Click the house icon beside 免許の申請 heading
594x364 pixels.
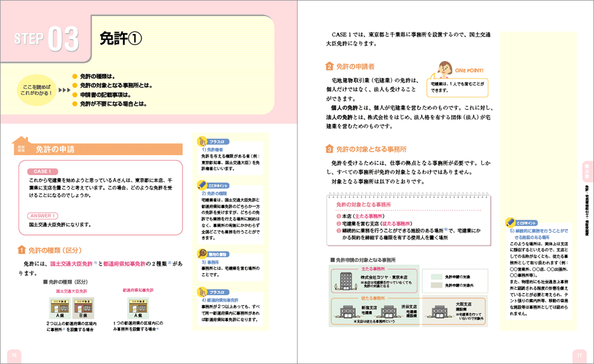tap(21, 146)
